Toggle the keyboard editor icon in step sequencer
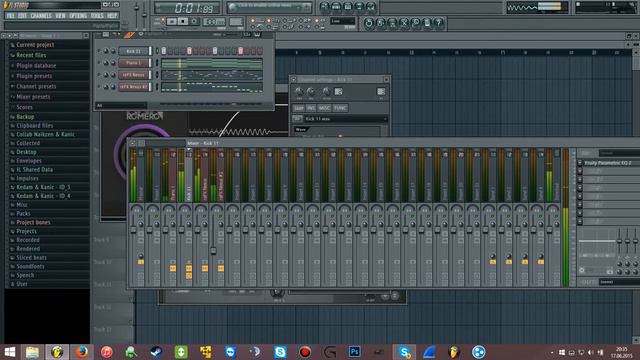 click(x=257, y=35)
